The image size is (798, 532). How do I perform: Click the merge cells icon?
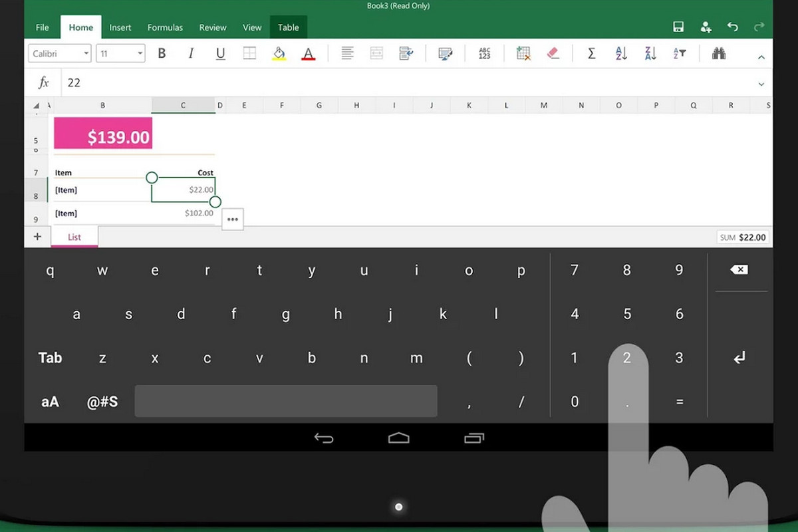[376, 54]
